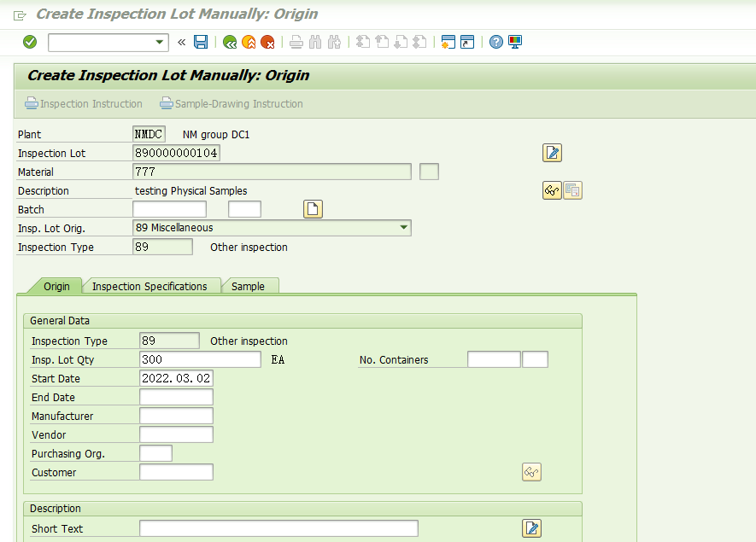Click the Plant field NMDC
Screen dimensions: 756x542
point(149,134)
